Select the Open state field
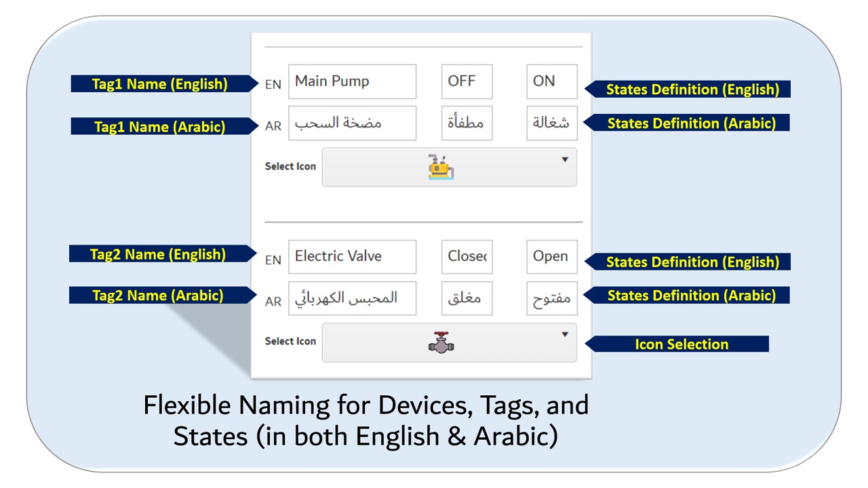This screenshot has width=868, height=488. coord(551,256)
